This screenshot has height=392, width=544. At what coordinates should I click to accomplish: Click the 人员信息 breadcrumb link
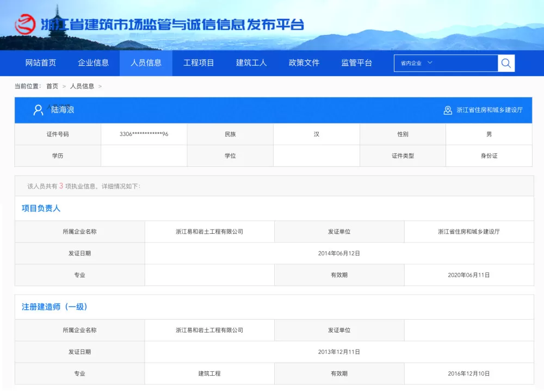(x=82, y=86)
